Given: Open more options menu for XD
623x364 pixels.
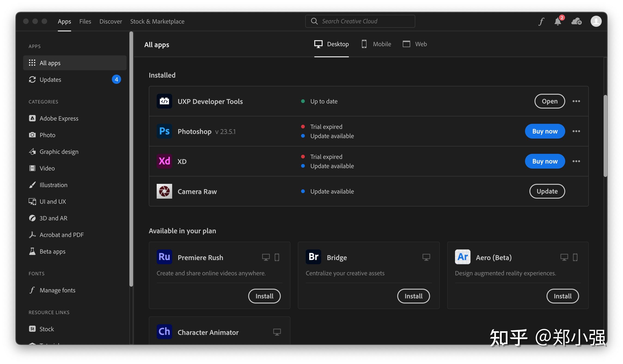Looking at the screenshot, I should pyautogui.click(x=576, y=161).
